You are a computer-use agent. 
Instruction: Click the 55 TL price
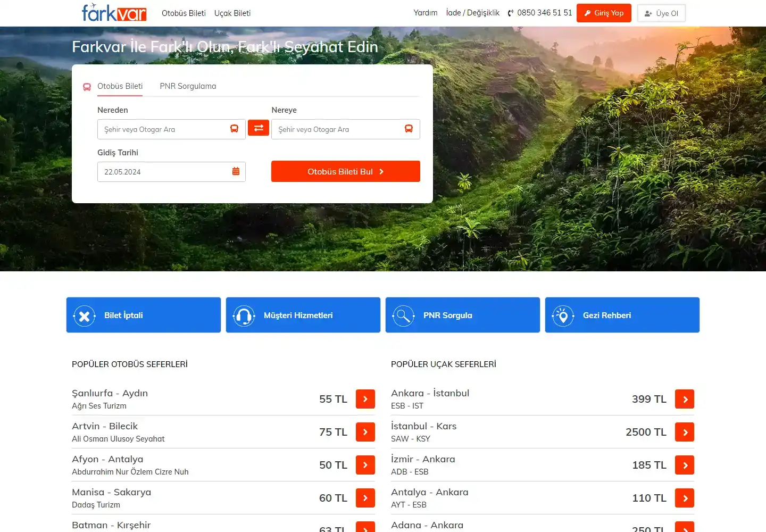tap(333, 399)
